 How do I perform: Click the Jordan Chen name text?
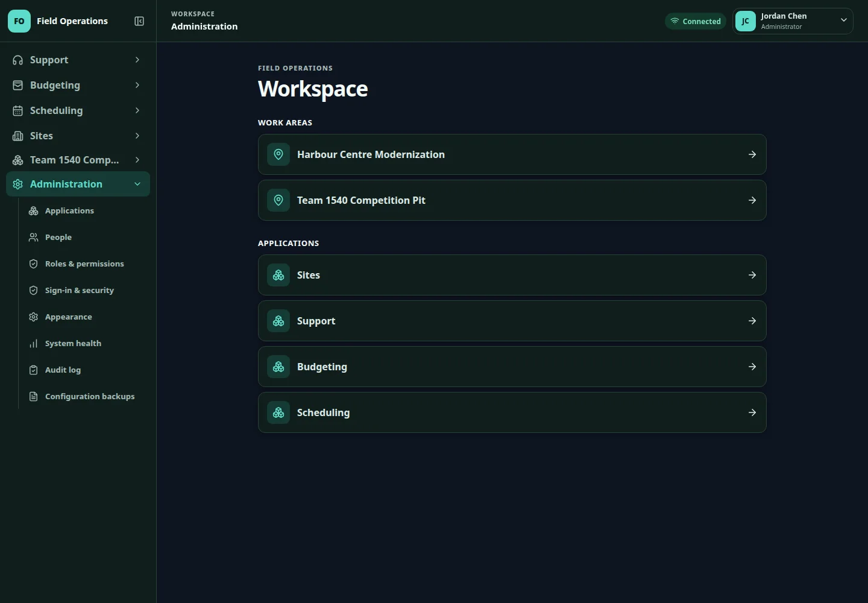(784, 16)
